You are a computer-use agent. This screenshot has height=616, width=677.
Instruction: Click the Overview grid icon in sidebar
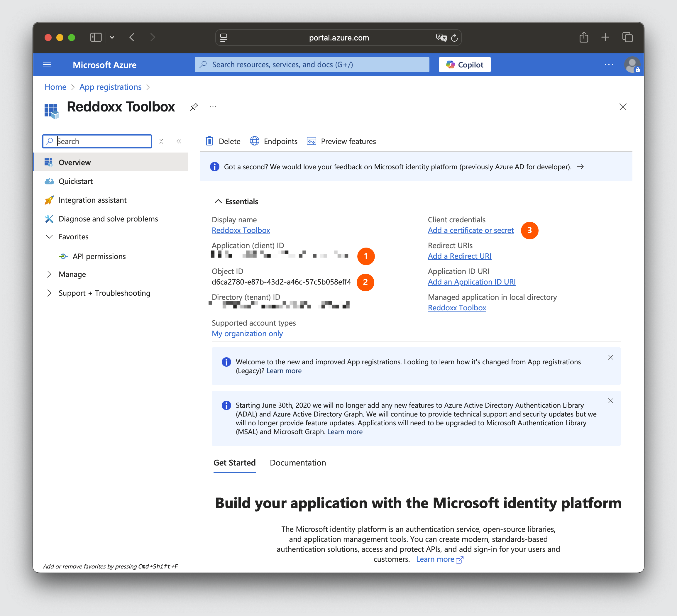49,162
